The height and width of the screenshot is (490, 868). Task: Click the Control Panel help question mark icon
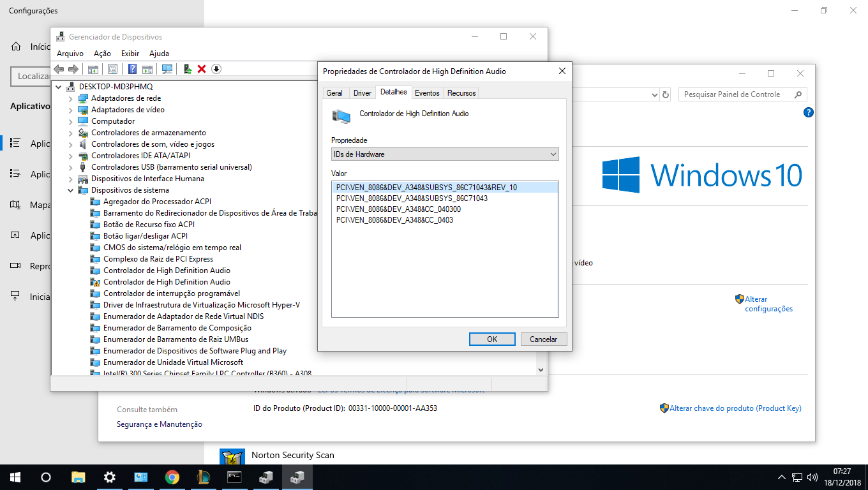(x=809, y=113)
